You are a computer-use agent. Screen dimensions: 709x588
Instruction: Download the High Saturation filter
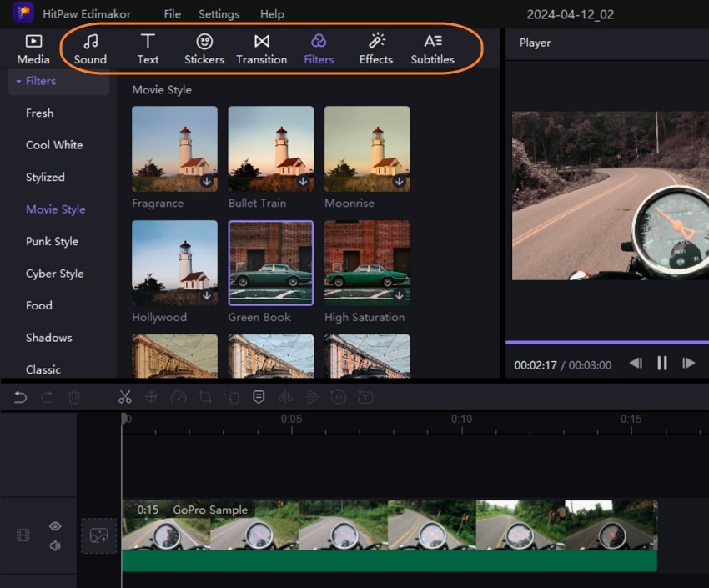coord(400,295)
